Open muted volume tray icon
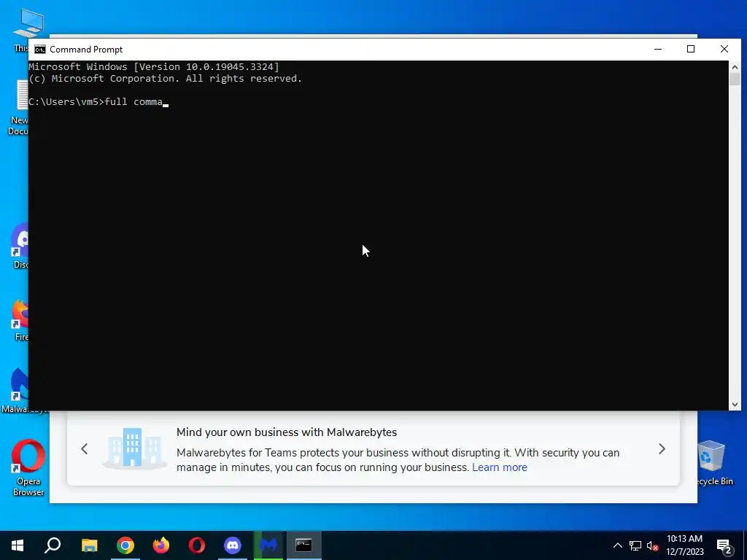 click(x=652, y=545)
